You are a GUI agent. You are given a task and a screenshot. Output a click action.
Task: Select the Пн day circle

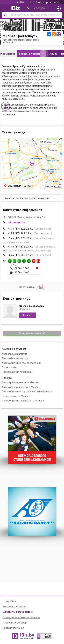point(10,261)
